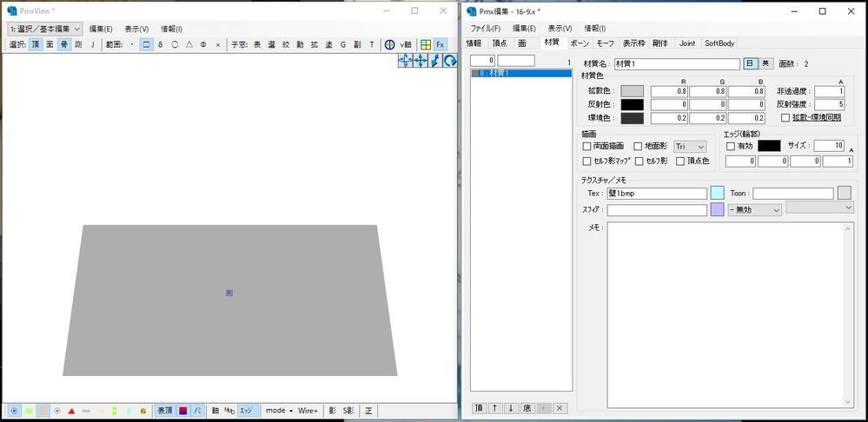The image size is (868, 422).
Task: Move material down with ↓ button
Action: click(x=511, y=408)
